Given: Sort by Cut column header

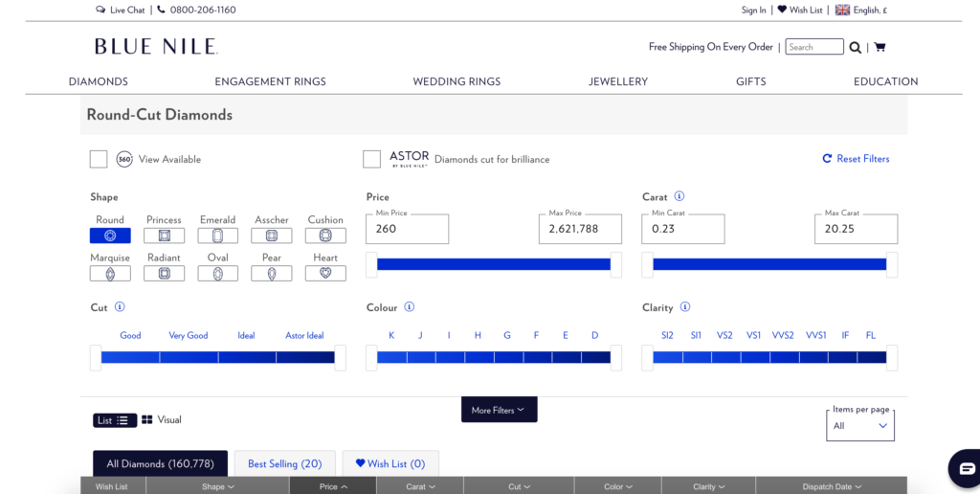Looking at the screenshot, I should (x=519, y=486).
